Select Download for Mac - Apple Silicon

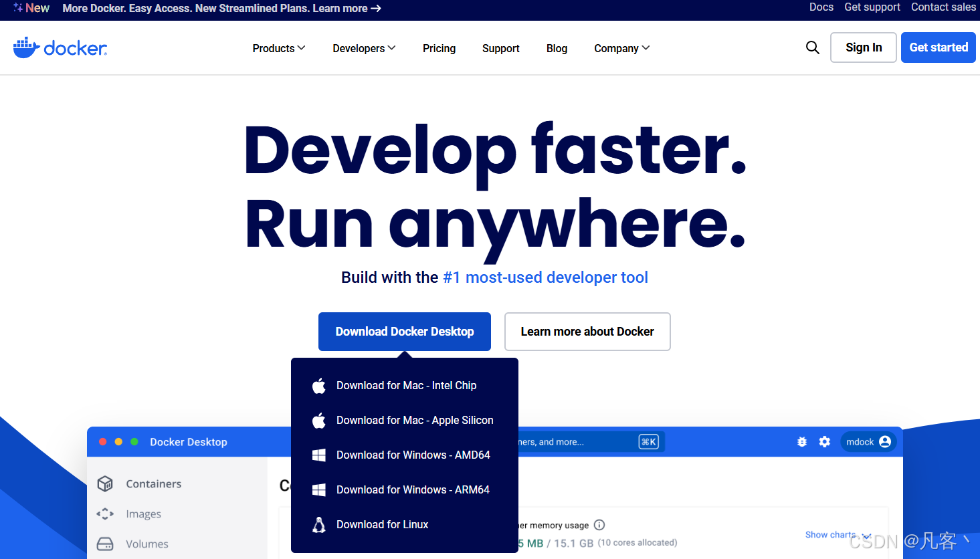[405, 420]
